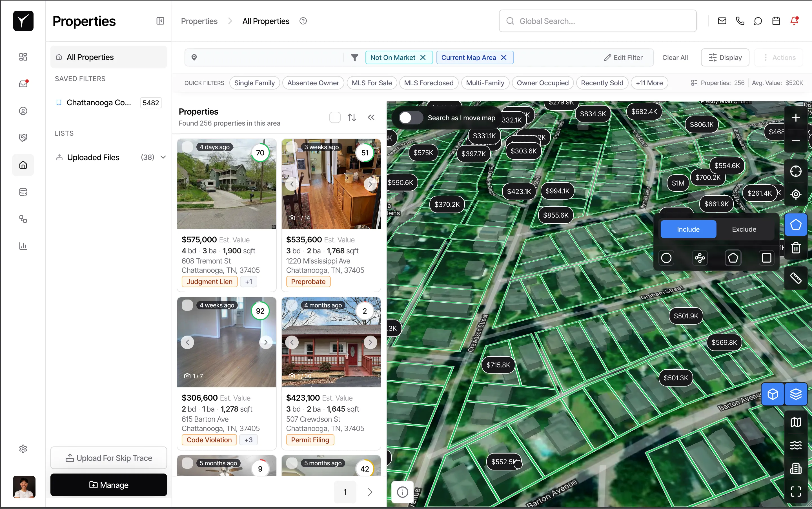Viewport: 812px width, 509px height.
Task: Click the ruler measure tool on map
Action: click(x=795, y=278)
